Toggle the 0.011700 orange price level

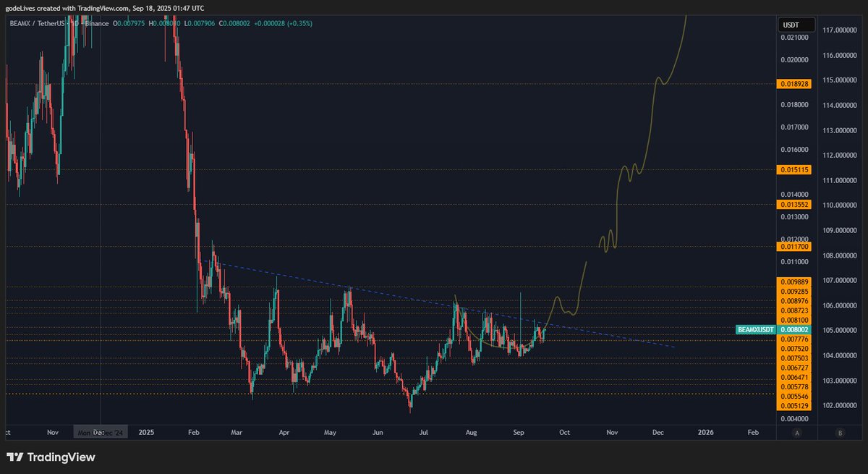click(x=793, y=247)
